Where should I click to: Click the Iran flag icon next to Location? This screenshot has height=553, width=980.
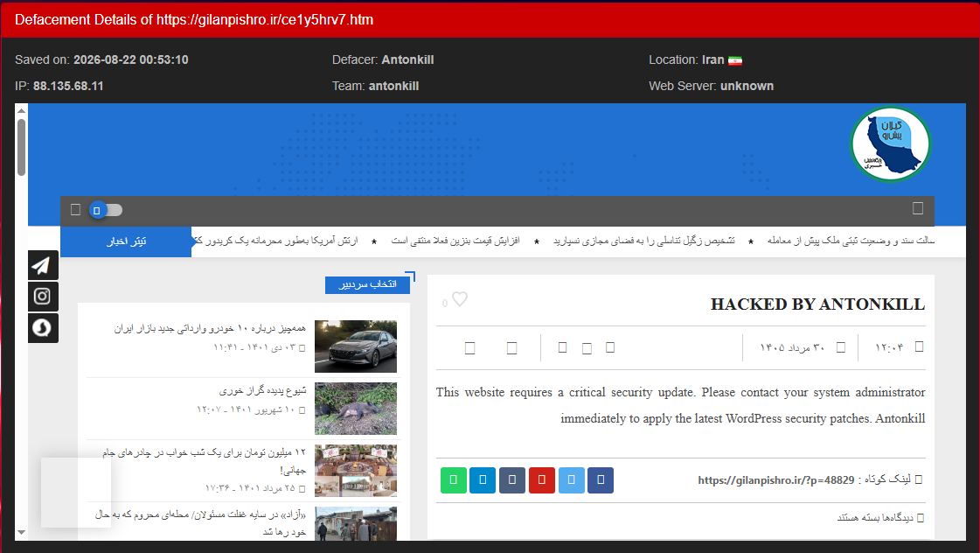coord(735,60)
